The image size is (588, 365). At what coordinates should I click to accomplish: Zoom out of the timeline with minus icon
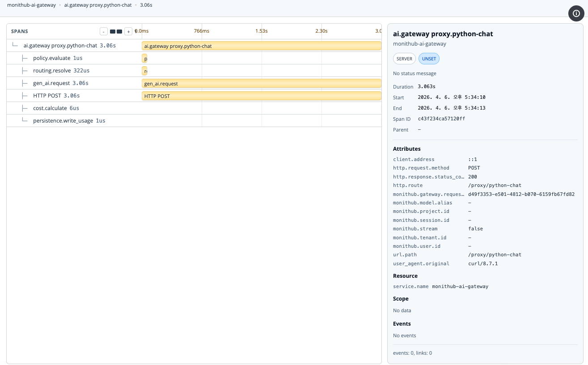pos(104,31)
